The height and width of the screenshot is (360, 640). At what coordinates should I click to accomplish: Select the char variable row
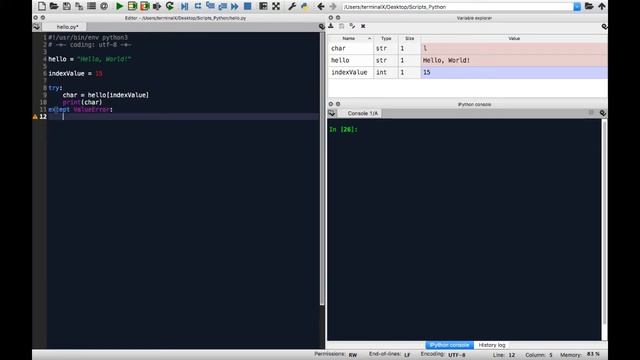[468, 48]
